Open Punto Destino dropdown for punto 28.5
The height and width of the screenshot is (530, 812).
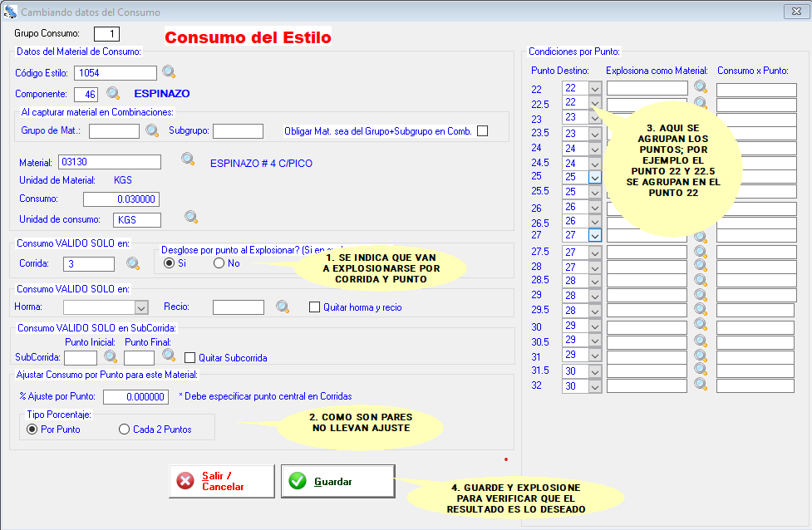click(x=595, y=281)
